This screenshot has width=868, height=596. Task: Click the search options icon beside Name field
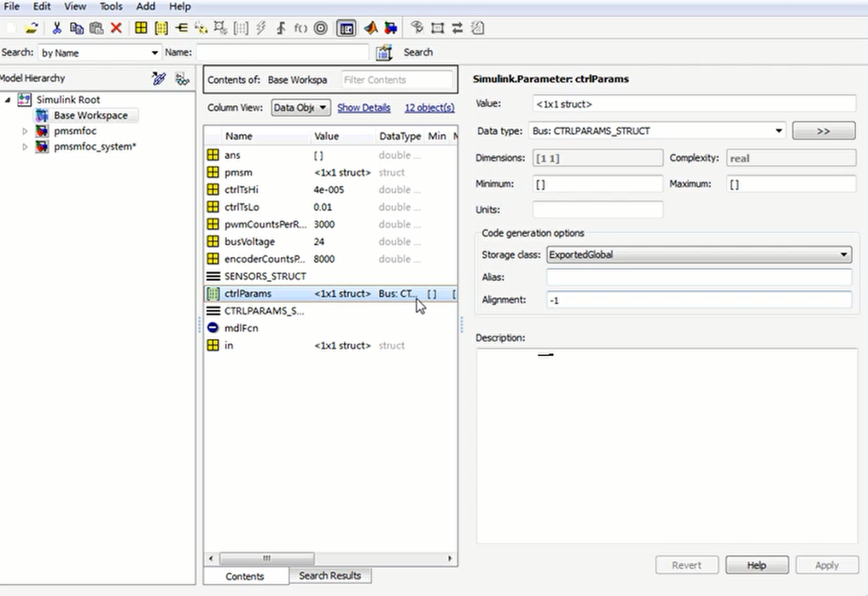point(384,53)
